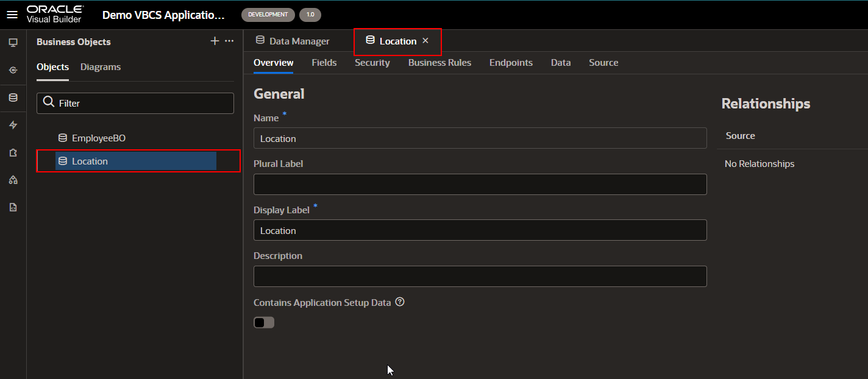
Task: Open the hamburger navigation menu
Action: (x=12, y=15)
